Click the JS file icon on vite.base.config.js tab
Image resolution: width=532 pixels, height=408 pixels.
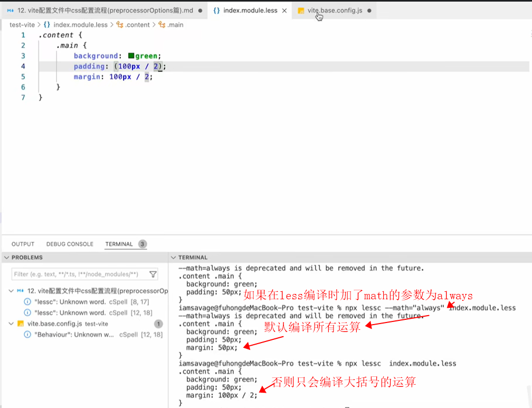point(301,11)
